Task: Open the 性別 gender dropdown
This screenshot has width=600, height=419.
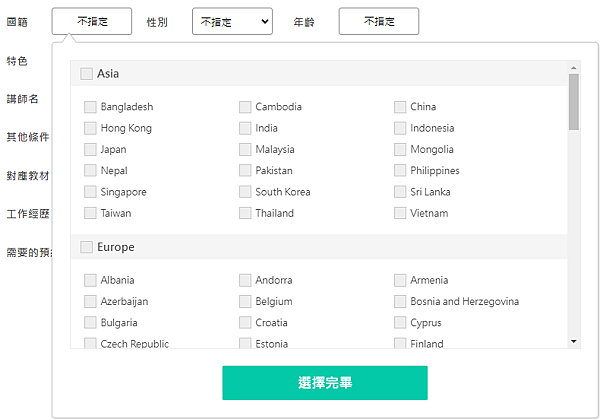Action: tap(232, 21)
